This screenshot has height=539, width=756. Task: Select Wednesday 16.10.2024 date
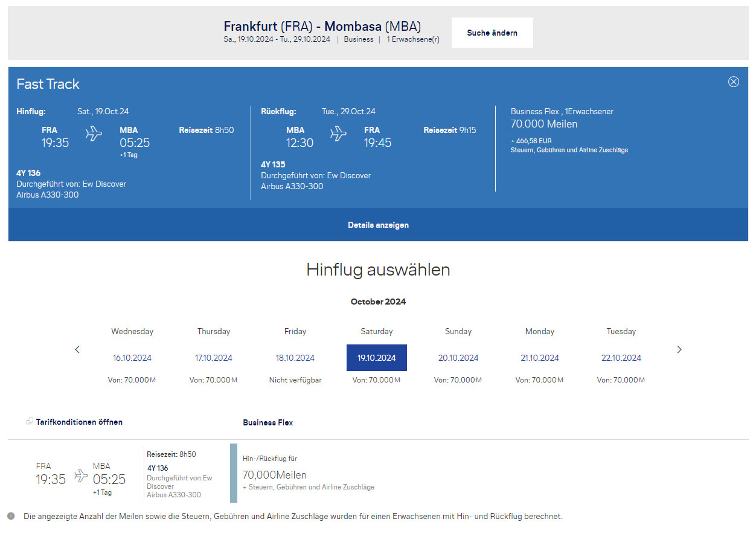[132, 358]
